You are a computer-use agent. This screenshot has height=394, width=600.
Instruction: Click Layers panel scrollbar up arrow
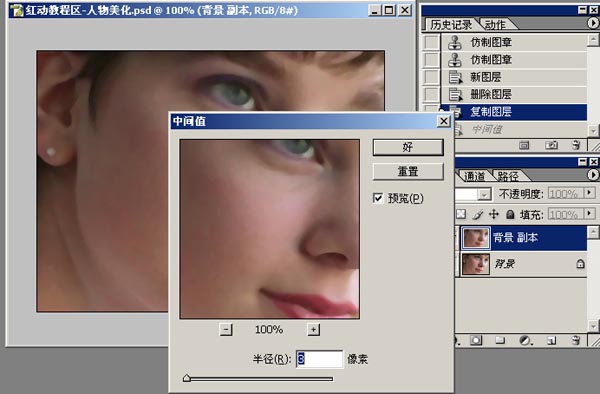(593, 232)
